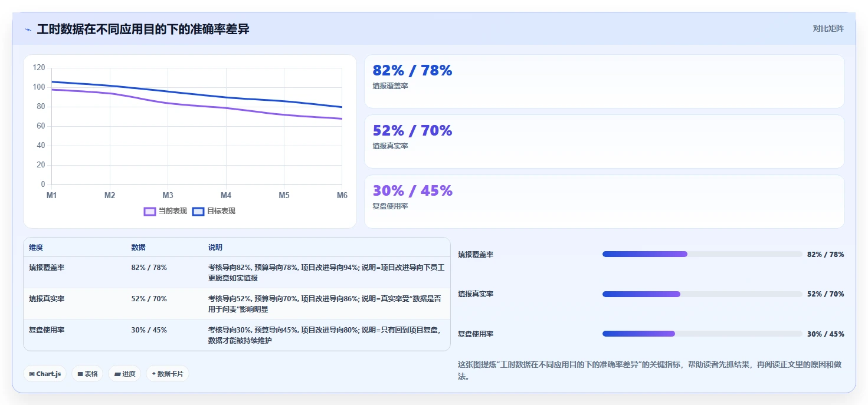Image resolution: width=868 pixels, height=405 pixels.
Task: Click the 说明 column header
Action: pyautogui.click(x=215, y=248)
